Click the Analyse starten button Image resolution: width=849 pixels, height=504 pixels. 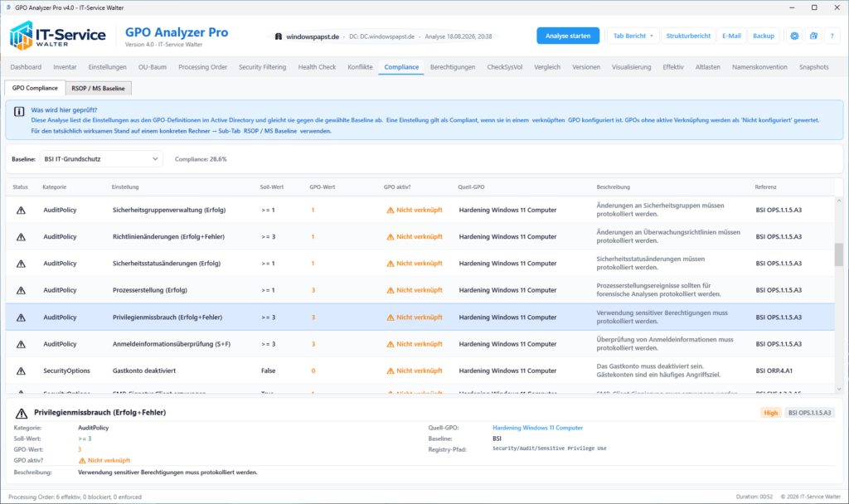point(568,36)
